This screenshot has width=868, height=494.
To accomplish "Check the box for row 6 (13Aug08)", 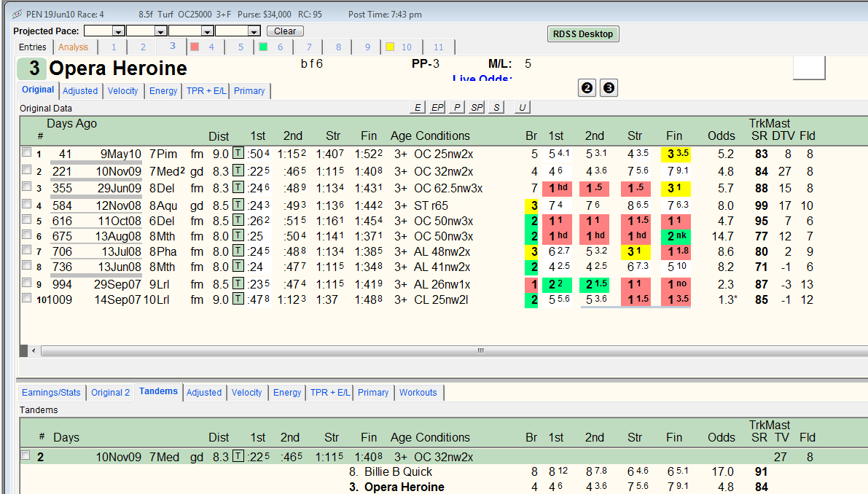I will (x=26, y=235).
